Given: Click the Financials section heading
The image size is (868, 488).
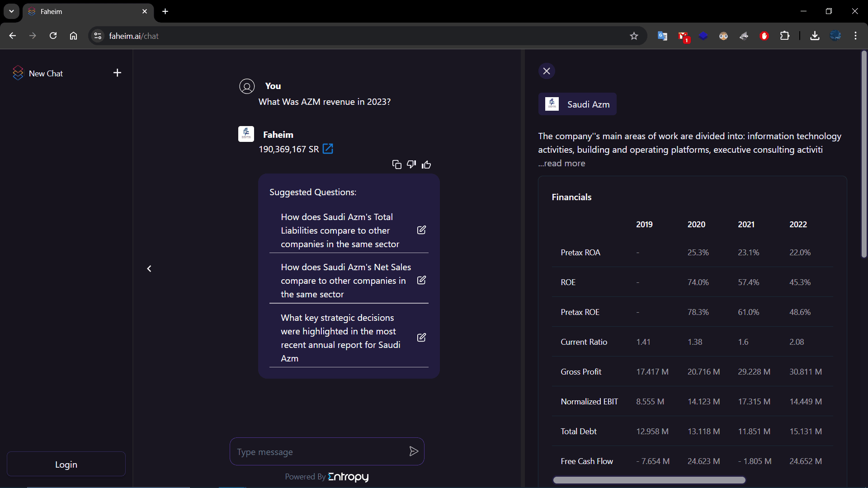Looking at the screenshot, I should [571, 197].
